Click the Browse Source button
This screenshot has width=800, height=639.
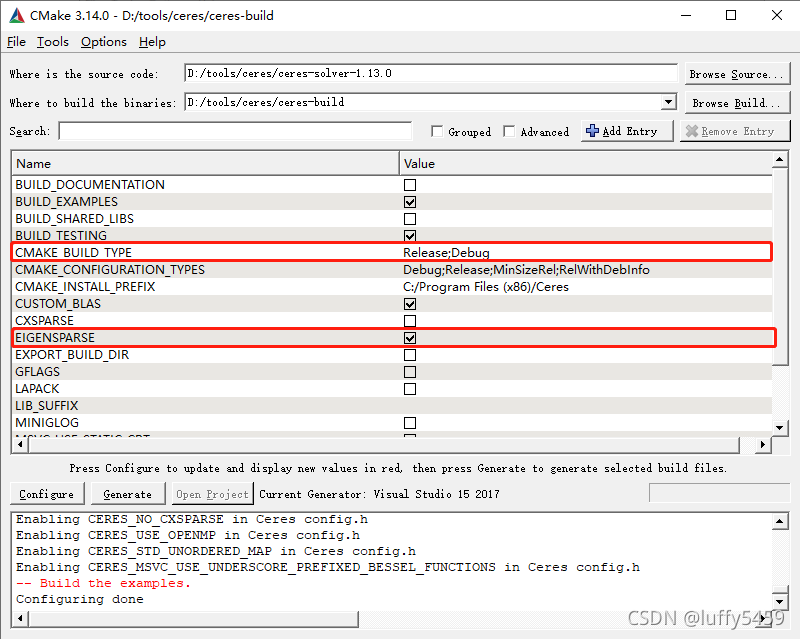tap(737, 74)
